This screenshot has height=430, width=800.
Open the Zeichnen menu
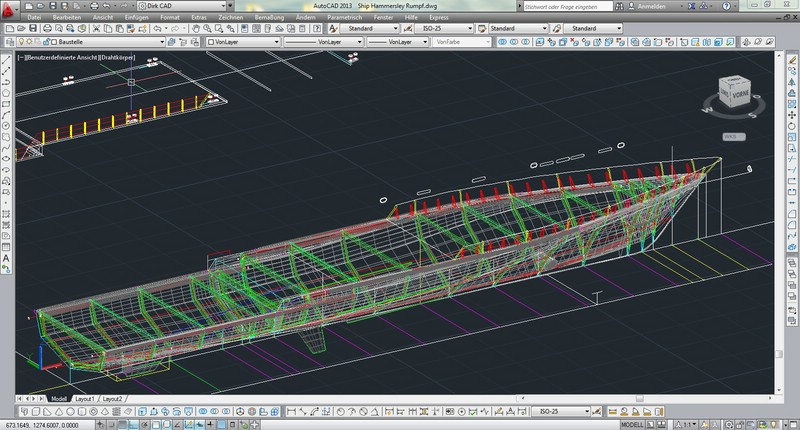point(231,17)
